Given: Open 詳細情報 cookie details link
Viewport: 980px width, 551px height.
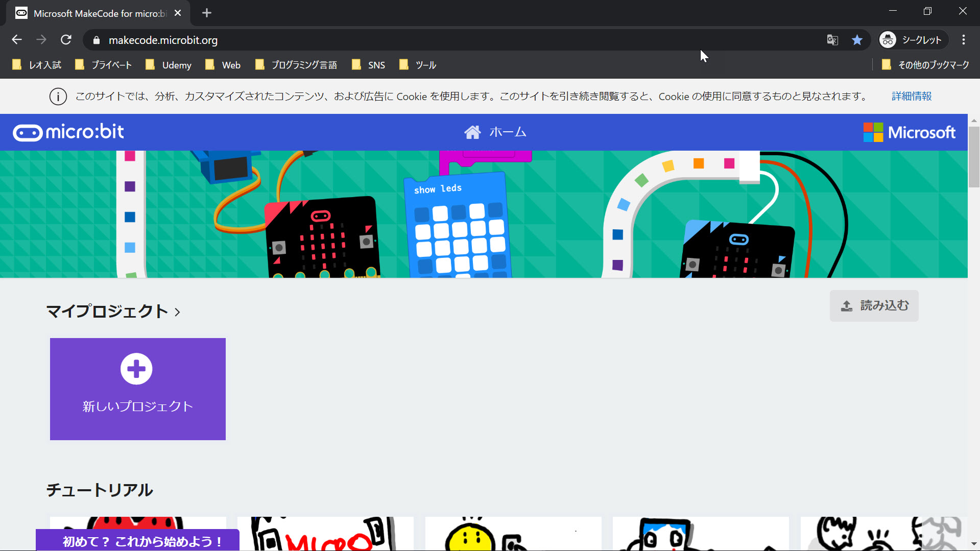Looking at the screenshot, I should (912, 96).
